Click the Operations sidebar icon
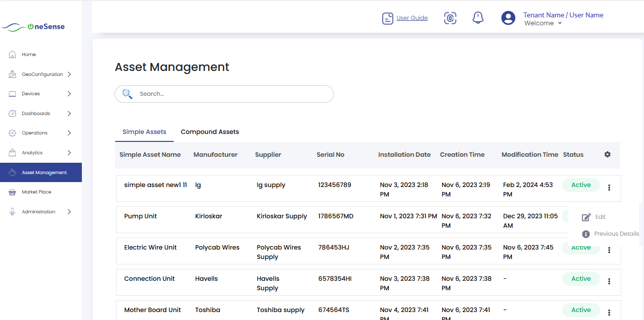Viewport: 644px width, 320px height. pos(12,132)
